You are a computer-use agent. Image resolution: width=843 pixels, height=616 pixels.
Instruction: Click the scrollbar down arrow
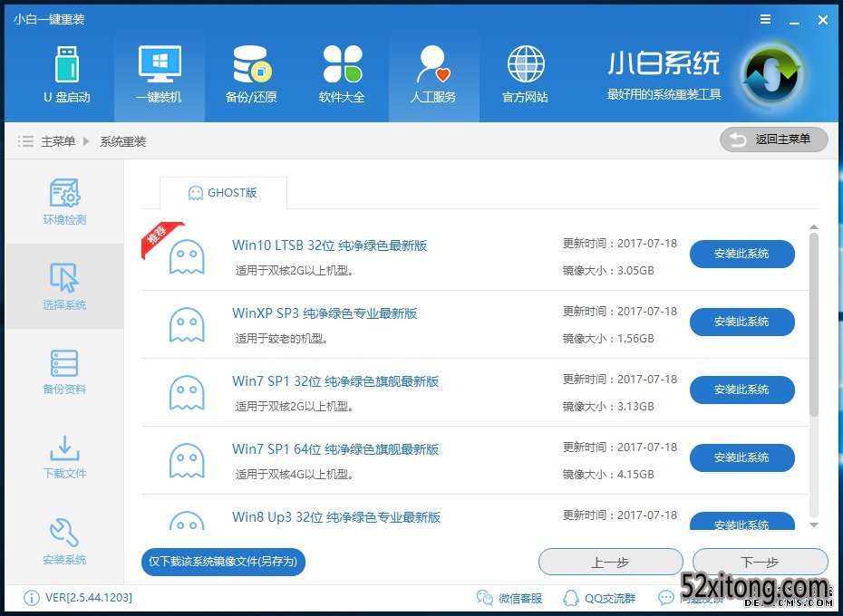pos(814,525)
